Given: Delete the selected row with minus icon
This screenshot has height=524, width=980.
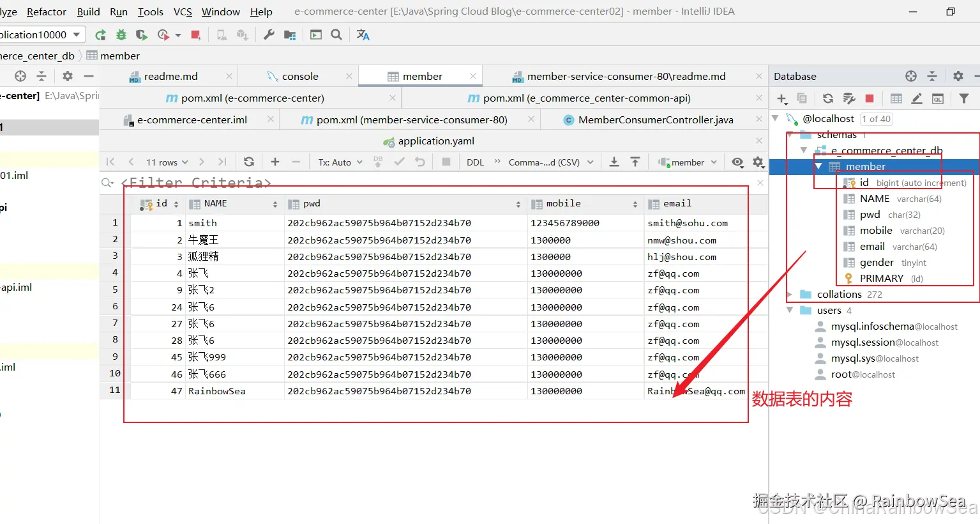Looking at the screenshot, I should 296,162.
